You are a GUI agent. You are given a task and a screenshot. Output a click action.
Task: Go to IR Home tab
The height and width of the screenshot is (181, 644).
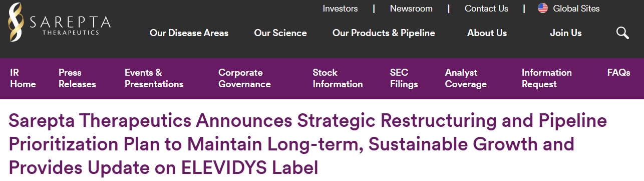(x=23, y=78)
